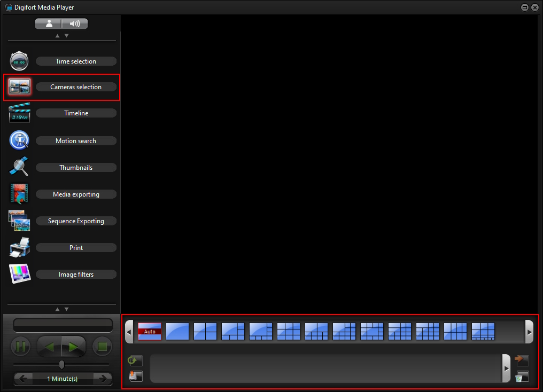Click the Cameras selection picture icon
Screen dimensions: 543x392
coord(19,87)
